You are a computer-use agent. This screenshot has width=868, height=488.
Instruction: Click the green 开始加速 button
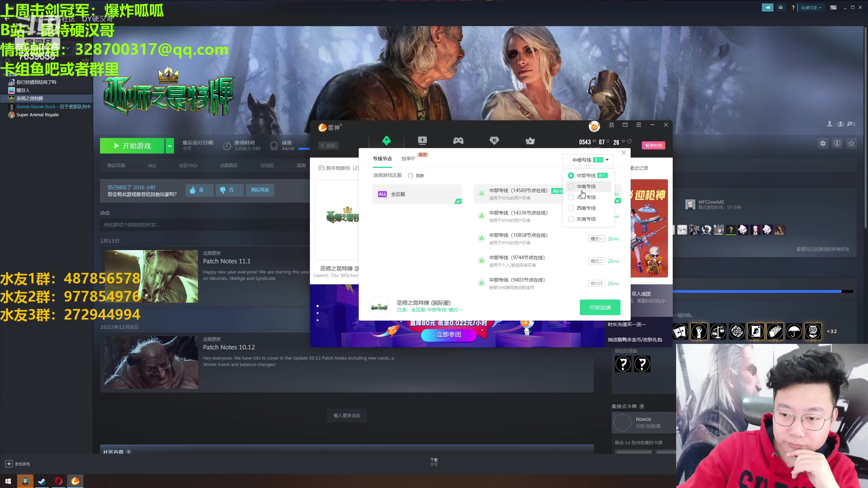click(x=600, y=307)
